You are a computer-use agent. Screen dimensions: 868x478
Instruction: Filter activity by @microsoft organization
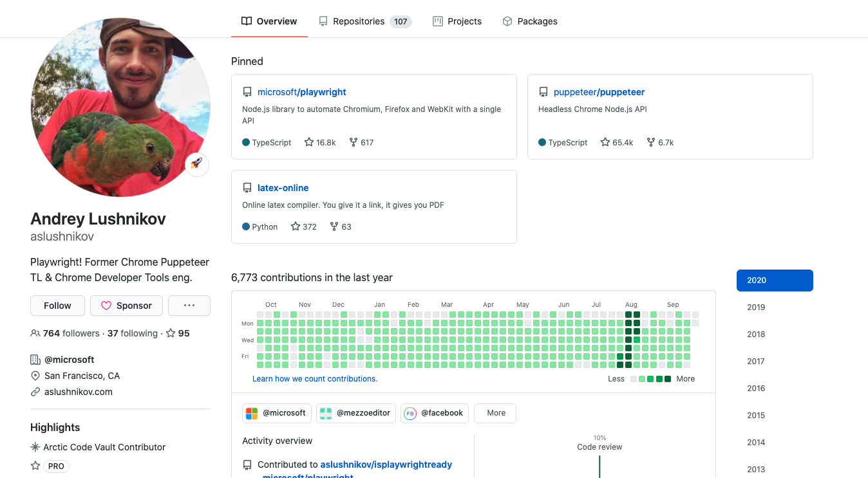click(x=277, y=413)
